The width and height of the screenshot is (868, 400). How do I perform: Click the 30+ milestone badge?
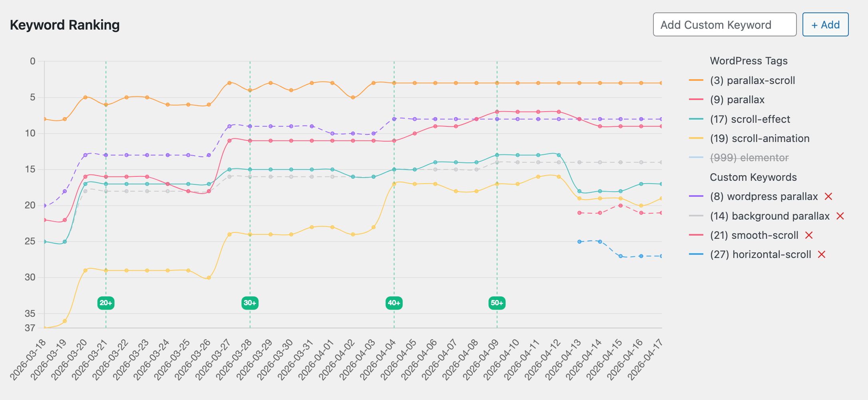(250, 303)
